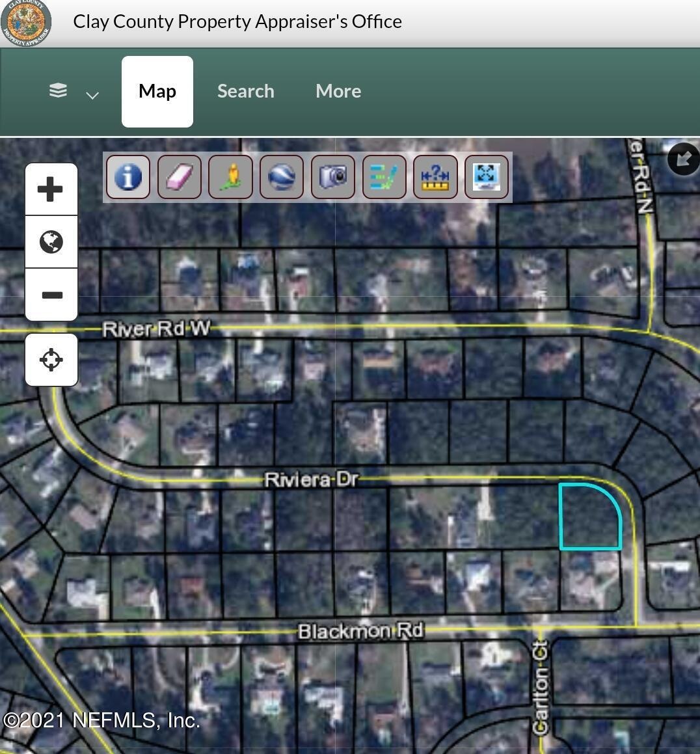
Task: Open the list edit pencil tool
Action: (x=384, y=177)
